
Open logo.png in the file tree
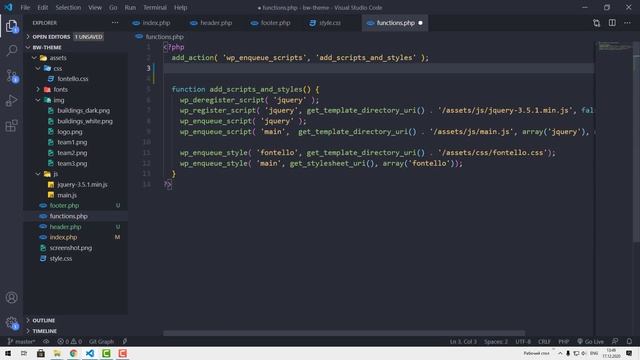coord(69,132)
